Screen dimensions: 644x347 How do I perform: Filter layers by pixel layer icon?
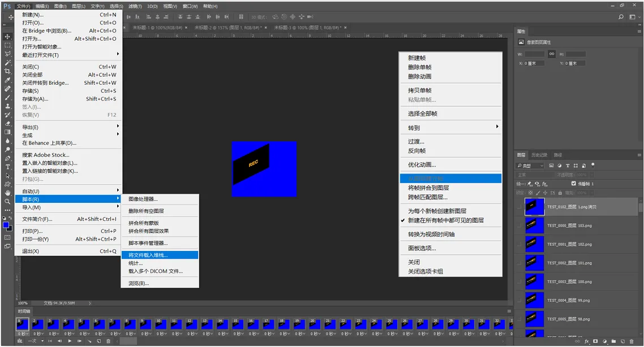coord(551,166)
